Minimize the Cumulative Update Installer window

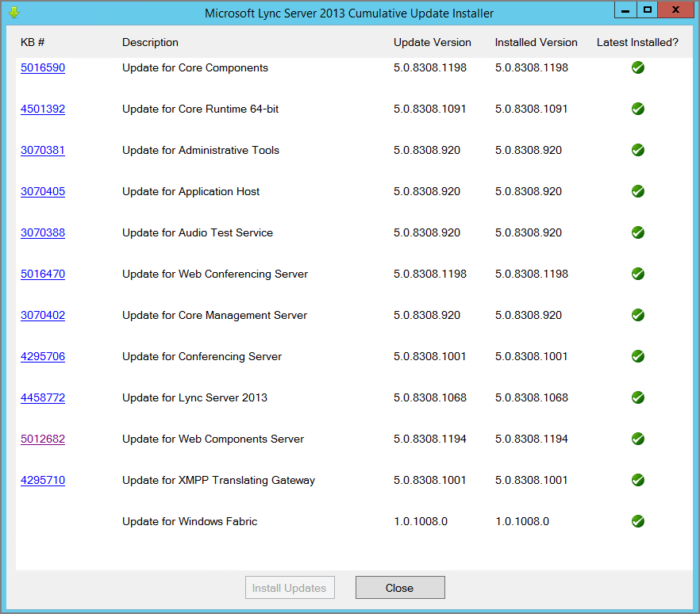point(625,10)
